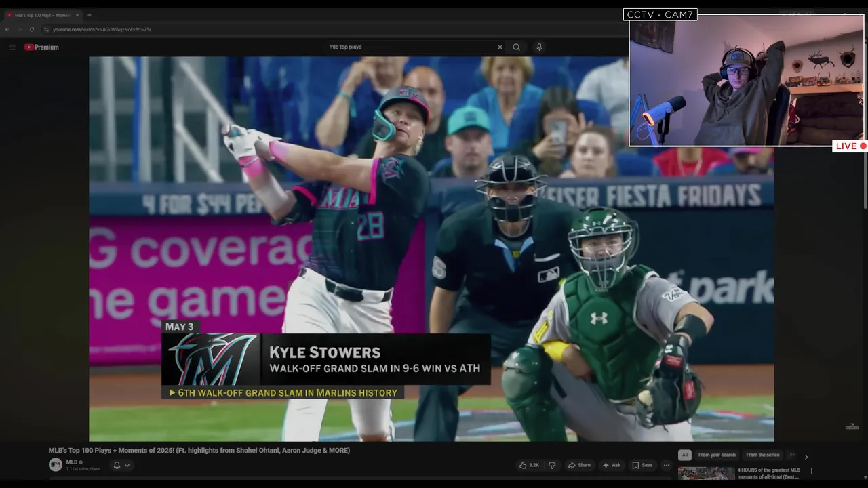This screenshot has width=868, height=488.
Task: Open '4 HOURS of the greatest MLB' thumbnail
Action: [x=706, y=473]
